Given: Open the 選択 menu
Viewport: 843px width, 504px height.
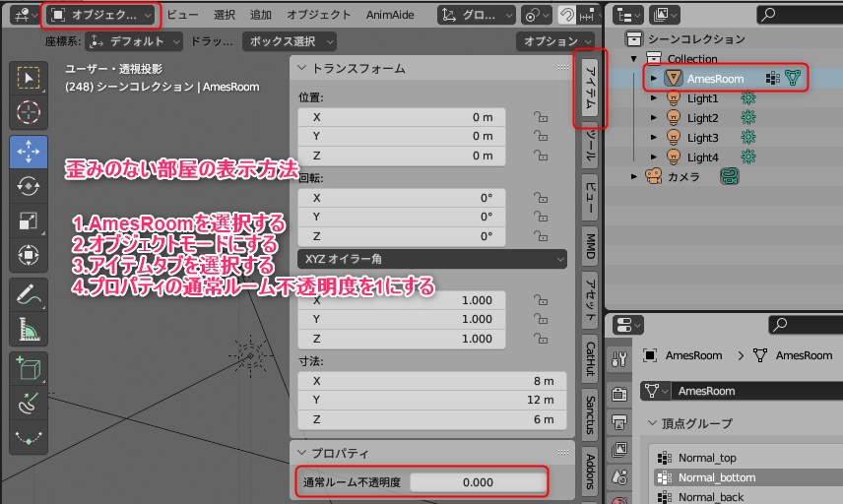Looking at the screenshot, I should point(225,15).
